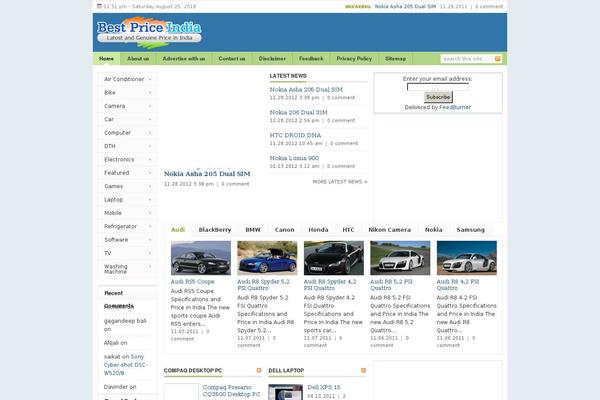The width and height of the screenshot is (600, 400).
Task: Switch to the BlackBerry tab
Action: pos(215,230)
